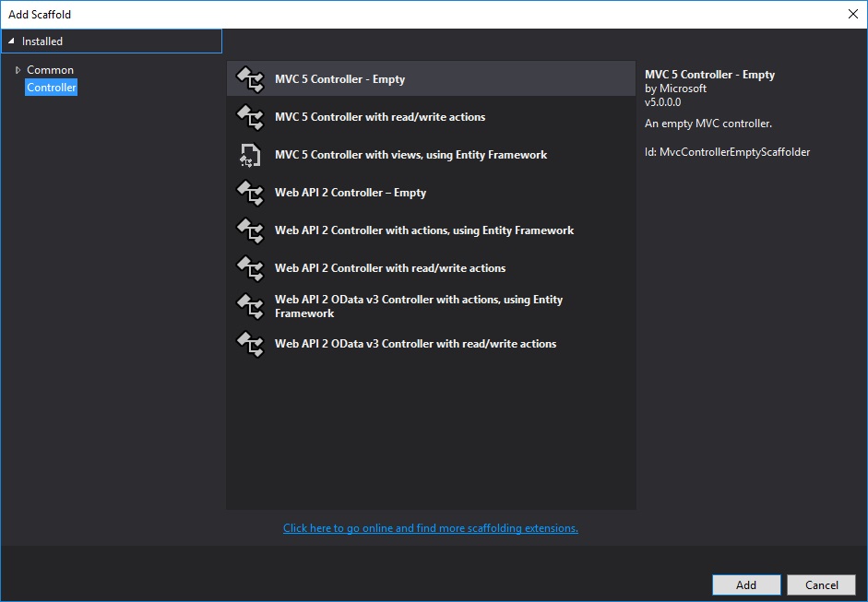
Task: Close the Add Scaffold dialog
Action: pos(851,14)
